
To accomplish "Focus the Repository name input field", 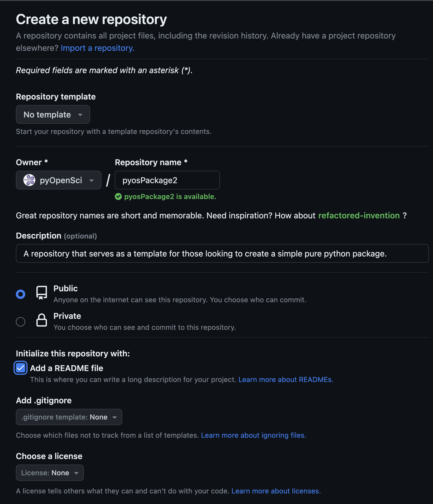I will click(x=167, y=180).
